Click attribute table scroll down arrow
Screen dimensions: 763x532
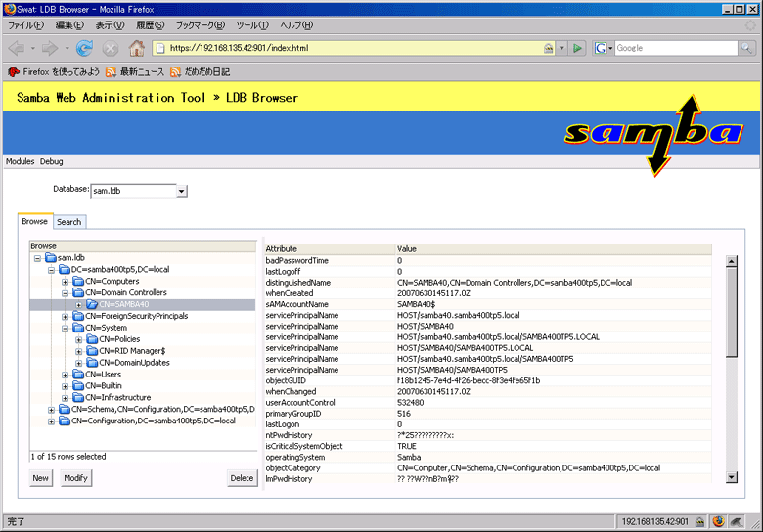(731, 477)
